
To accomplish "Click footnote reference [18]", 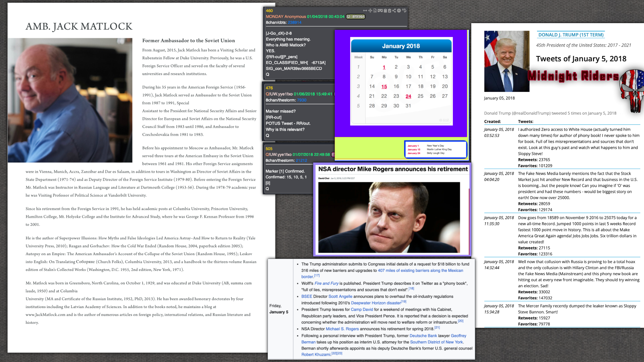I will pos(411,288).
